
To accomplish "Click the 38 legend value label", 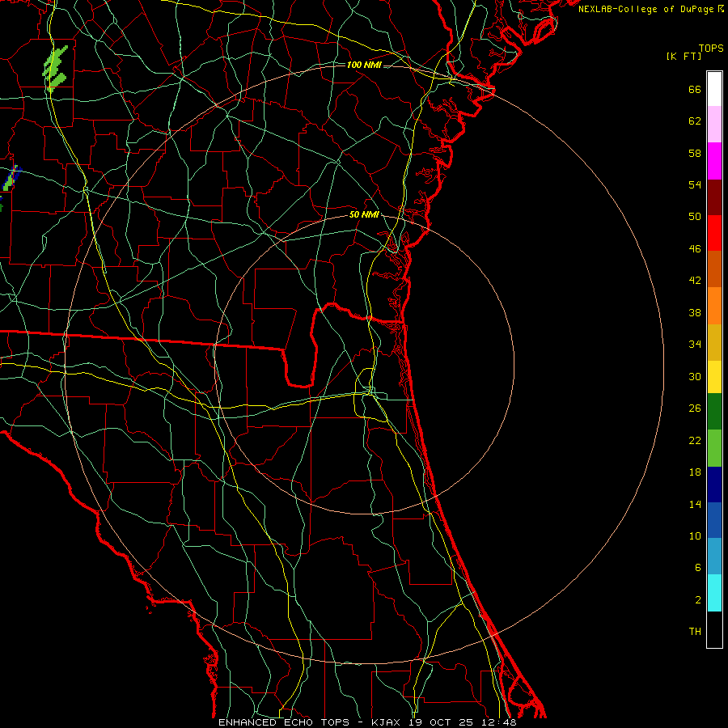I will pos(695,313).
